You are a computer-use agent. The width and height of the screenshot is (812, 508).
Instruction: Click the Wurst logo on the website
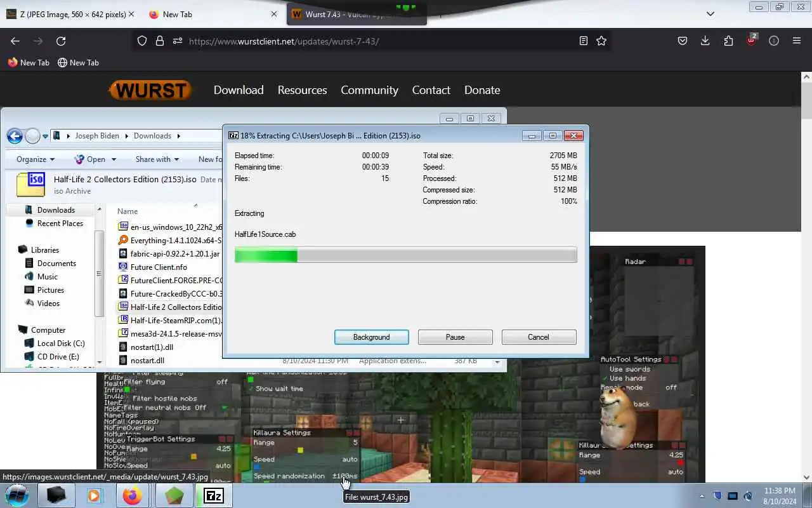[x=150, y=90]
